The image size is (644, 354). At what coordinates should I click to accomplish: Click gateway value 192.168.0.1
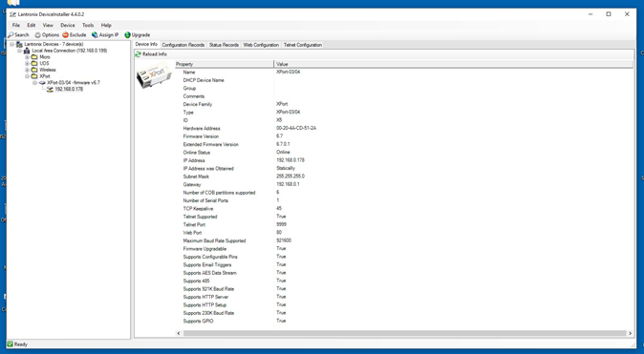288,184
